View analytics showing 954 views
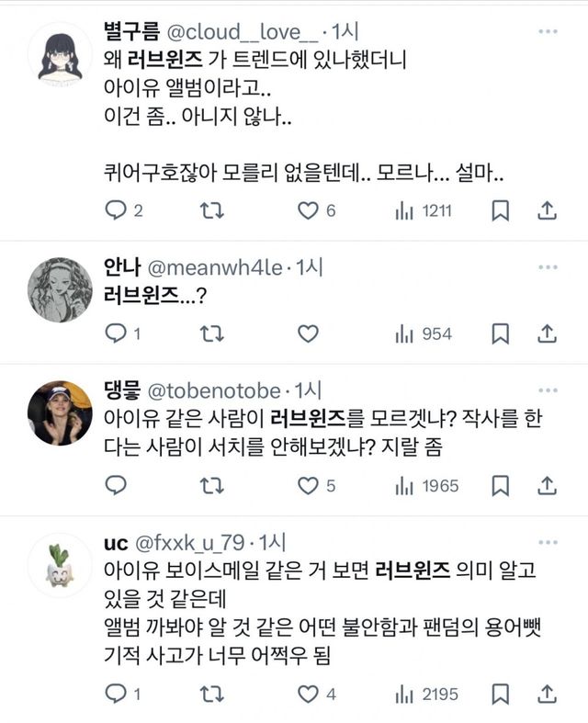 pos(423,333)
